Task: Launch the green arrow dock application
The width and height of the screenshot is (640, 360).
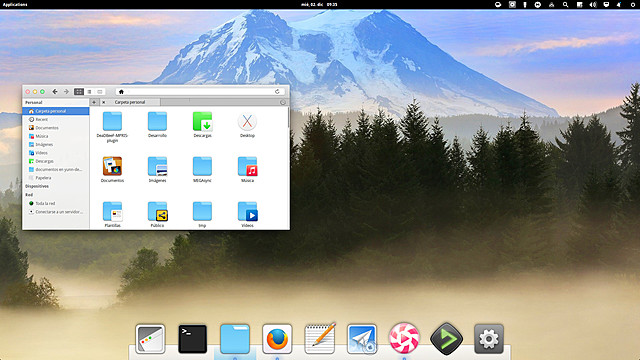Action: 447,338
